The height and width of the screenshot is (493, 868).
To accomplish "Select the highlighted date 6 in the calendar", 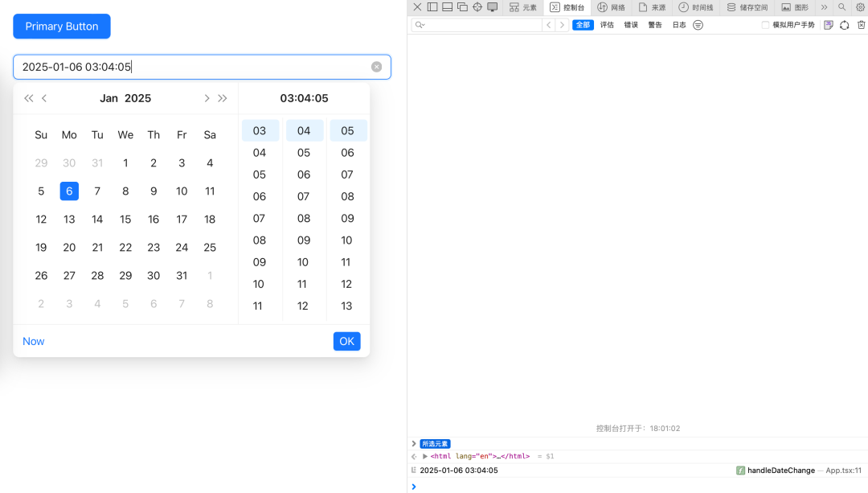I will coord(69,191).
